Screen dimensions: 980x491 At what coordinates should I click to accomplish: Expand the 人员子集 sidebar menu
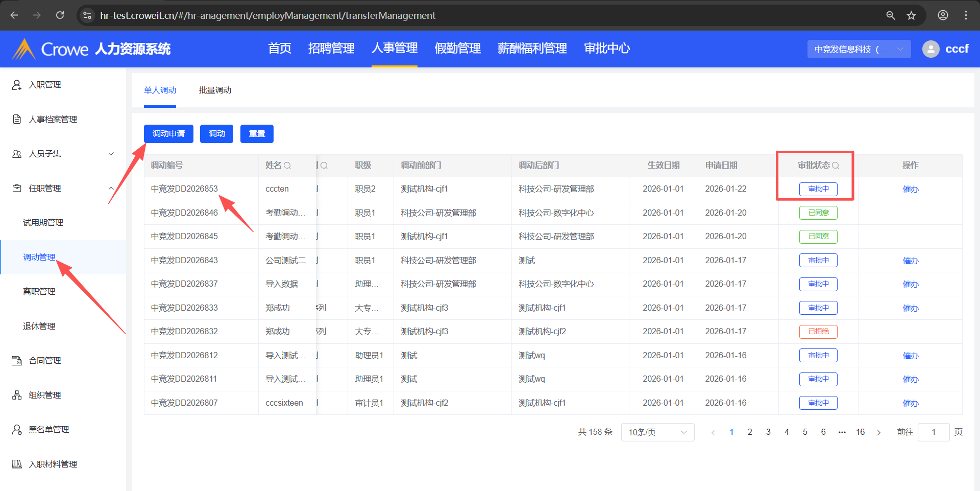point(111,154)
